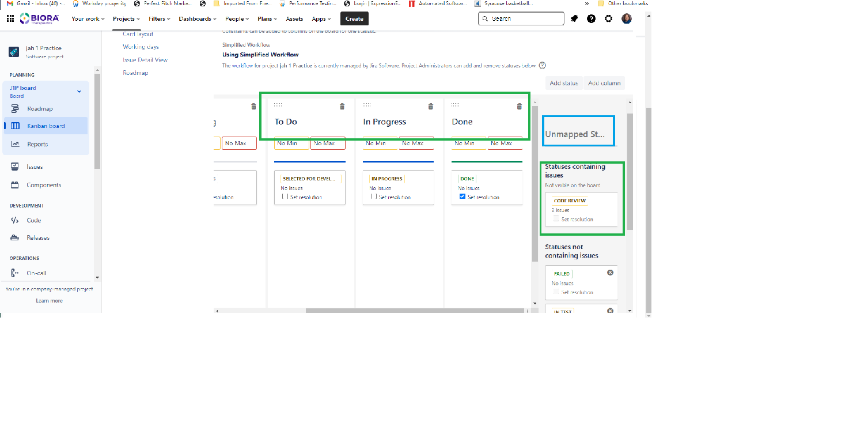
Task: Delete the Done column with trash icon
Action: pos(520,107)
